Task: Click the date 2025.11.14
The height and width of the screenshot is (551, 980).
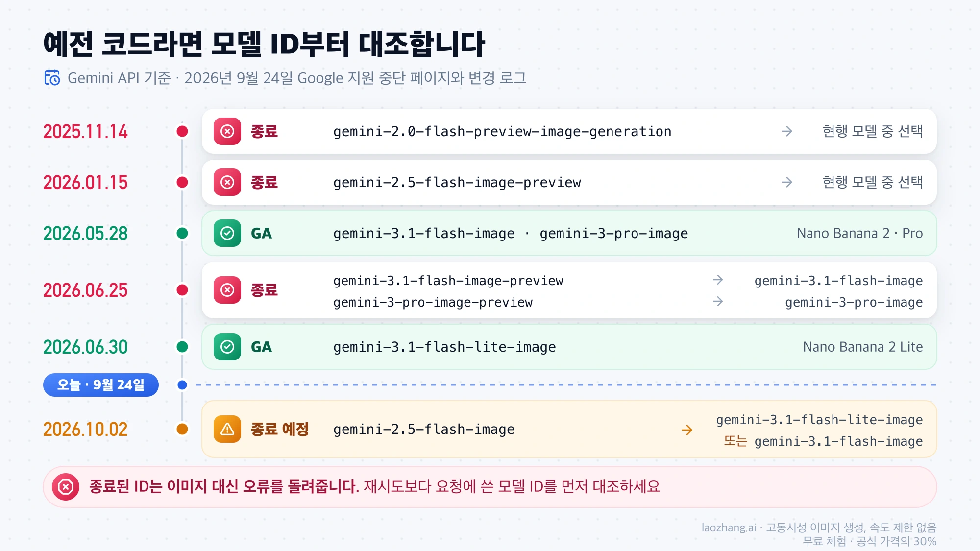Action: (85, 132)
